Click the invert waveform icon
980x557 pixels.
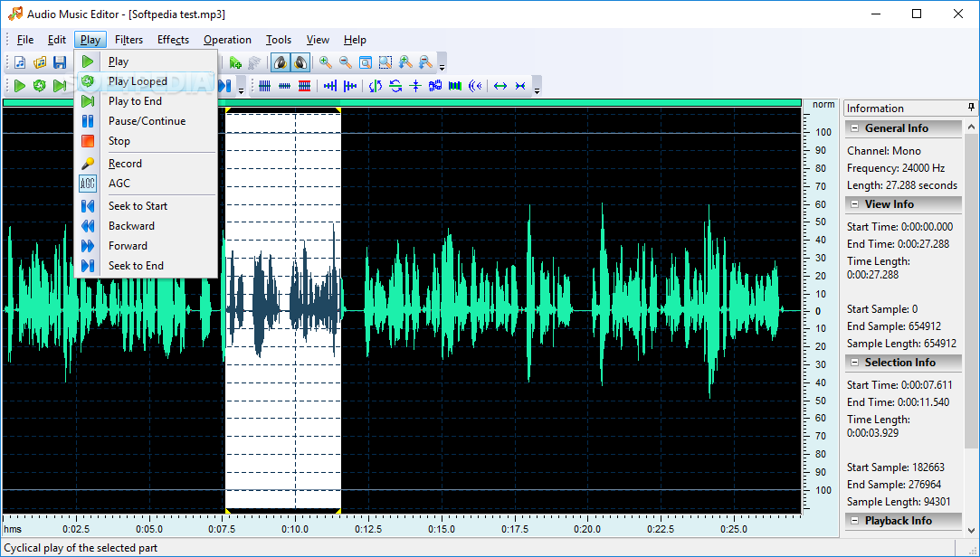[376, 86]
